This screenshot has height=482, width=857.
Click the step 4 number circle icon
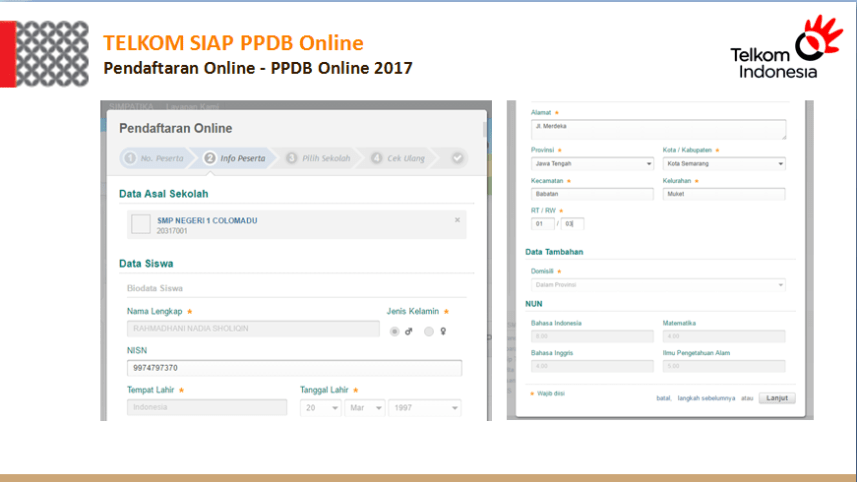coord(377,158)
